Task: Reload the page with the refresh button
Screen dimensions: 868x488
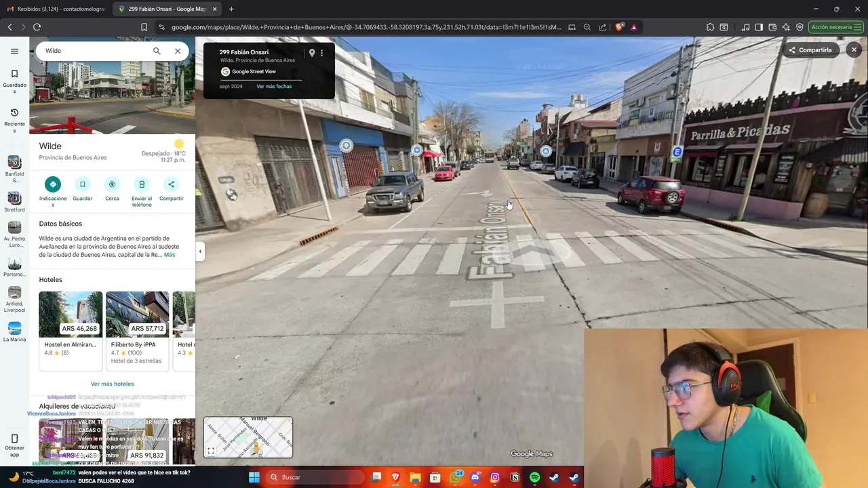Action: point(37,27)
